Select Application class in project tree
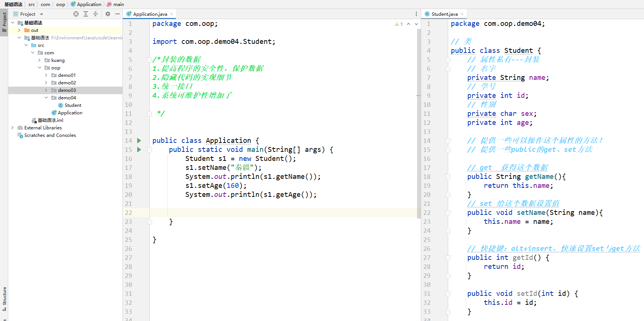This screenshot has height=321, width=644. 67,113
